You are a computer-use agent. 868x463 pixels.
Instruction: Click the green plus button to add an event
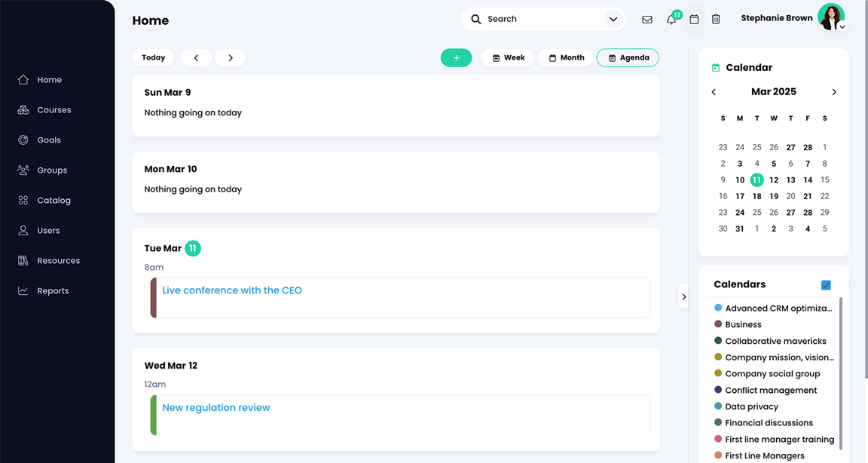(456, 57)
